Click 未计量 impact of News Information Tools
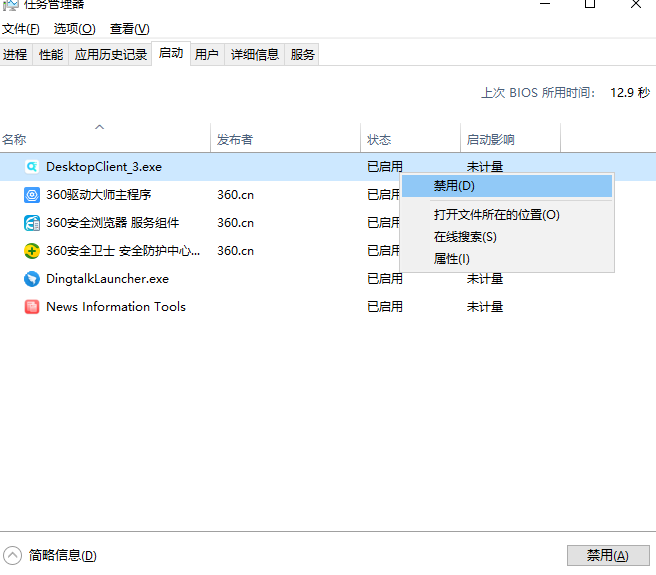Viewport: 656px width, 575px height. (x=485, y=307)
